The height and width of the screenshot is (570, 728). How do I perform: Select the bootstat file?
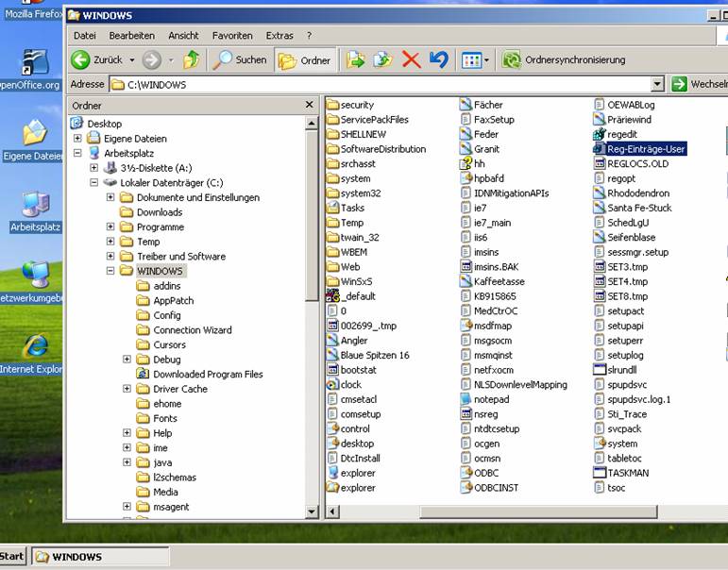pyautogui.click(x=351, y=370)
